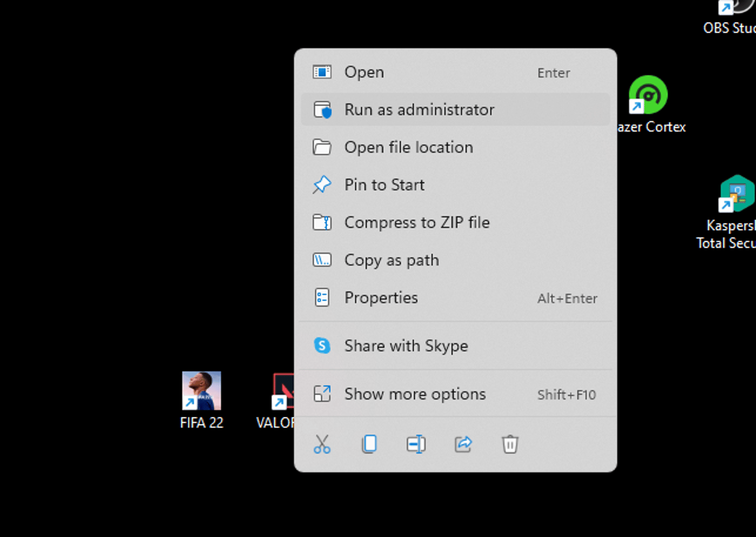The width and height of the screenshot is (756, 537).
Task: Click Open file location entry
Action: point(455,148)
